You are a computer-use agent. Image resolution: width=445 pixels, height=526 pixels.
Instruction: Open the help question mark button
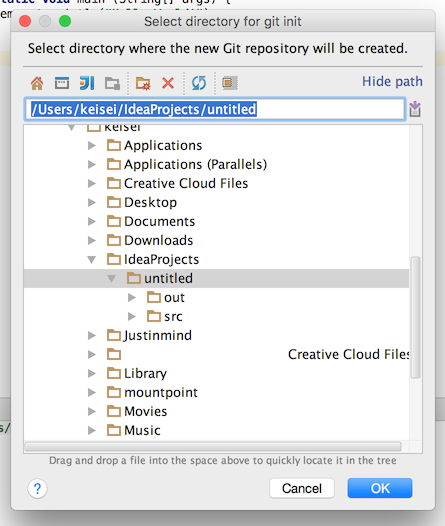[x=37, y=488]
